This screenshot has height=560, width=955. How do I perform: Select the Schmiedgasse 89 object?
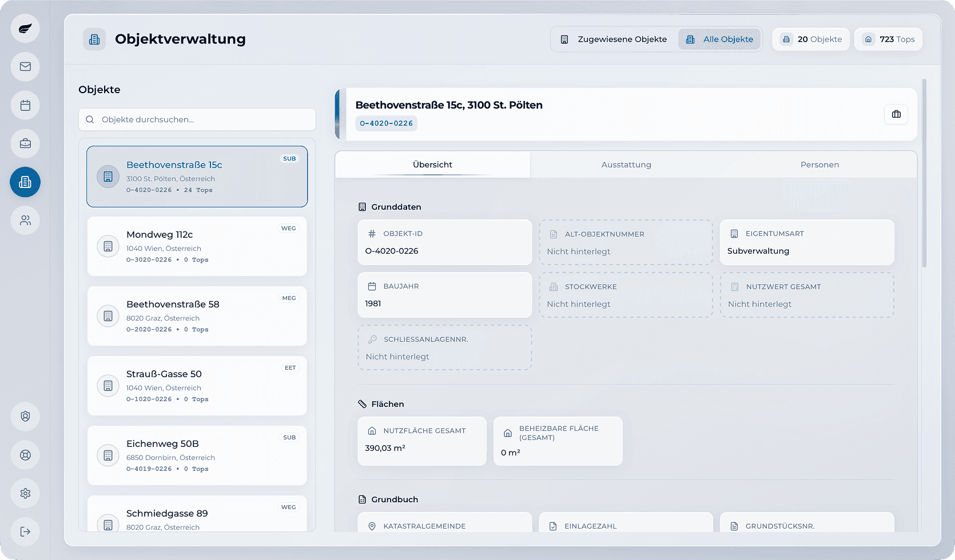(x=197, y=514)
